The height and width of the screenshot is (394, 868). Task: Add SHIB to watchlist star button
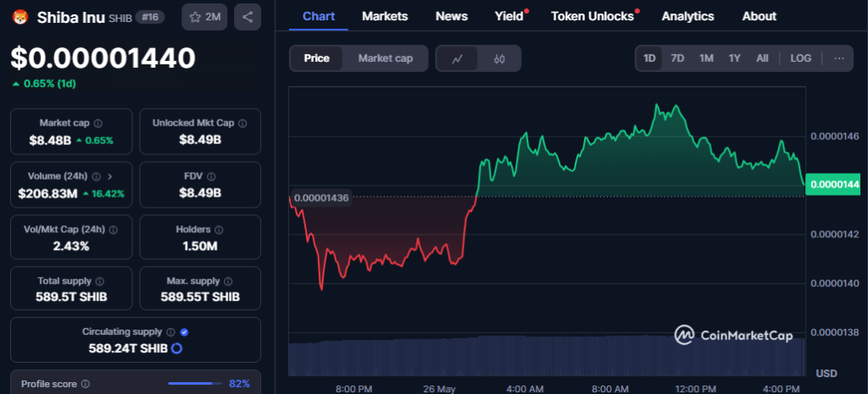205,17
